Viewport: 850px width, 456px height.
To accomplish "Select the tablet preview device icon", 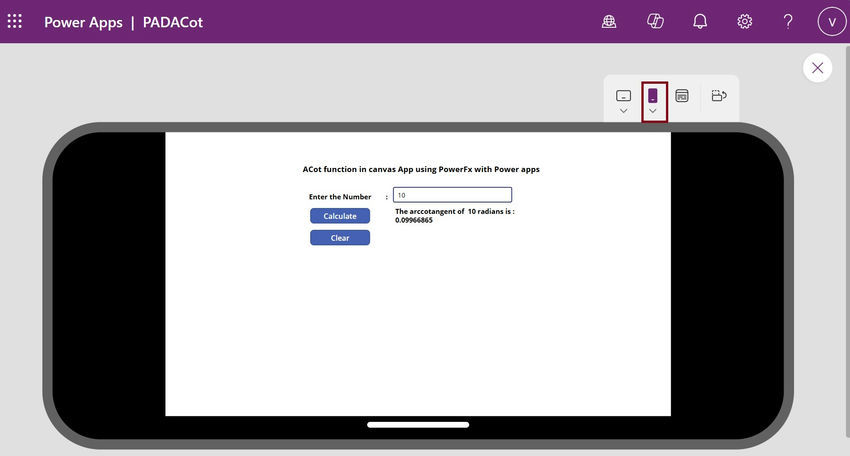I will [x=623, y=96].
